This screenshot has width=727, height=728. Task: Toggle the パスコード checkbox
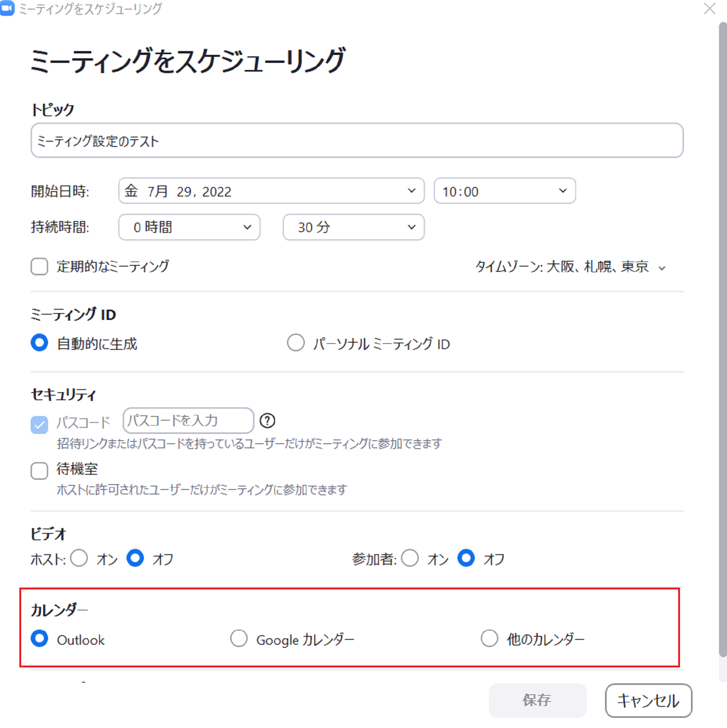click(x=39, y=424)
